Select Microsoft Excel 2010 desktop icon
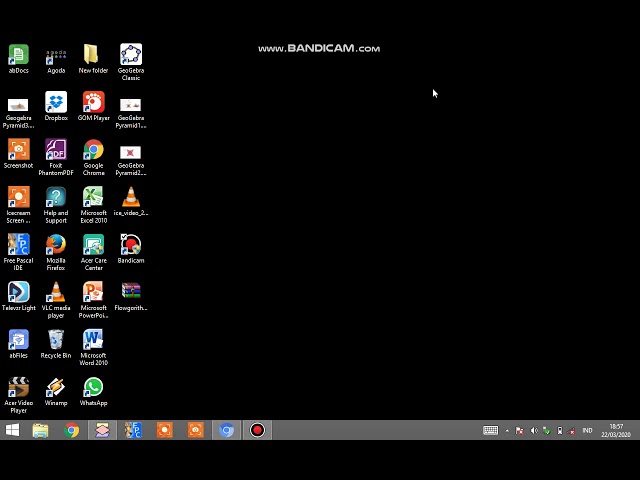 pos(93,205)
